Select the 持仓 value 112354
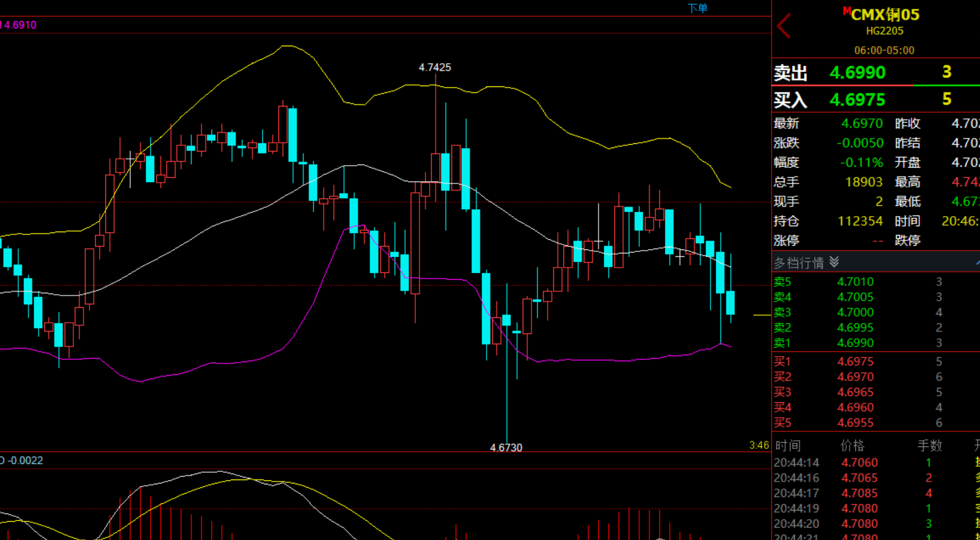 tap(859, 221)
